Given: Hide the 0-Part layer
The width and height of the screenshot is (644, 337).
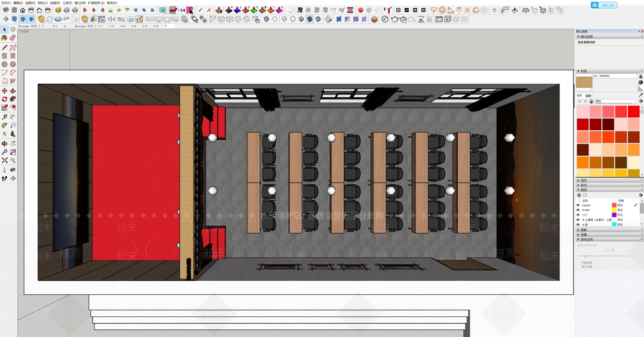Looking at the screenshot, I should (x=578, y=210).
